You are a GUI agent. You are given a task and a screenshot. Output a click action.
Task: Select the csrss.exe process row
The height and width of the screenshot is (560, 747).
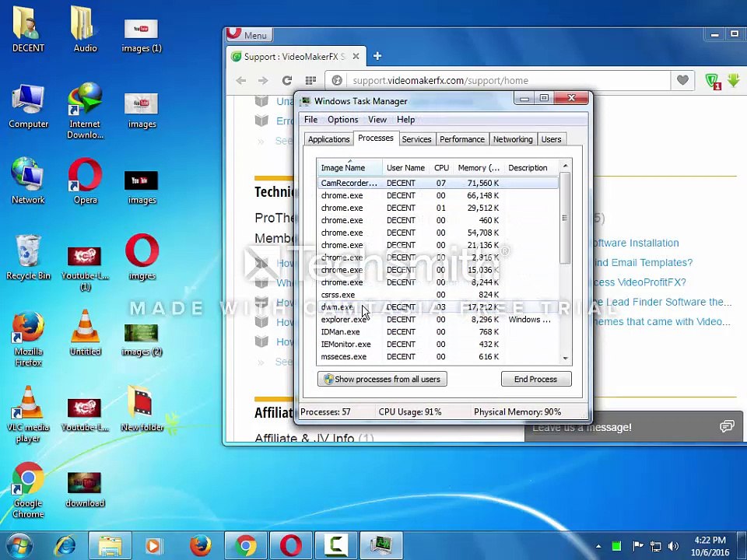click(438, 295)
